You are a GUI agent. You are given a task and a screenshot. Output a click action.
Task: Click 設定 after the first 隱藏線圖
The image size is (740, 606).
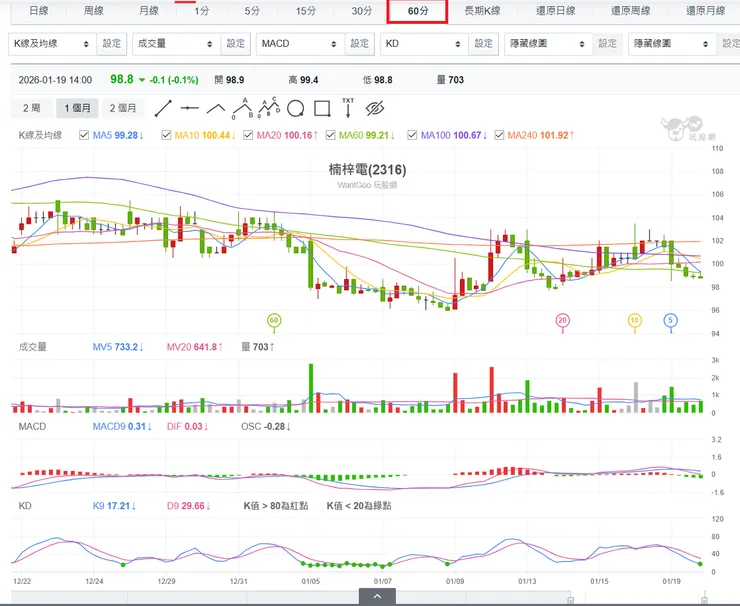point(607,44)
